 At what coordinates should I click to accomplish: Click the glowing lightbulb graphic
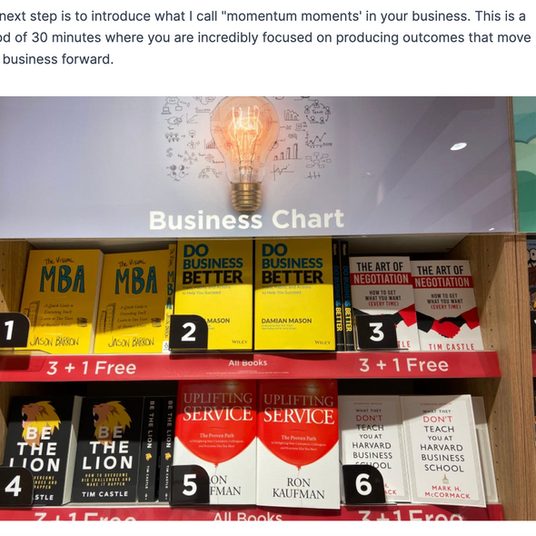[x=244, y=152]
